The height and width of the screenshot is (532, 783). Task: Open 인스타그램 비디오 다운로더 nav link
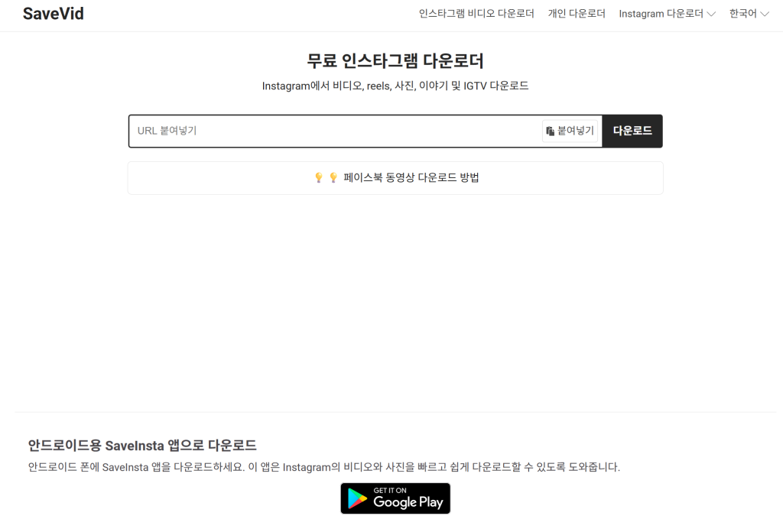click(x=476, y=14)
